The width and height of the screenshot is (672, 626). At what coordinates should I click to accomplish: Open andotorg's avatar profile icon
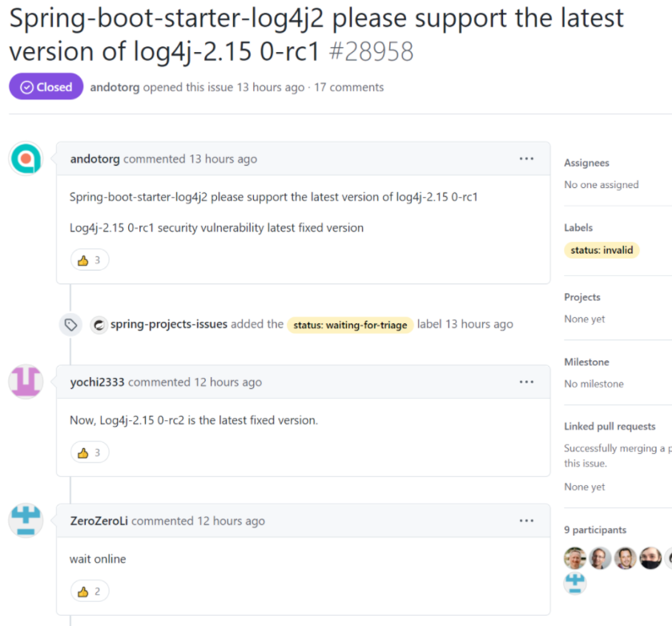pos(26,158)
